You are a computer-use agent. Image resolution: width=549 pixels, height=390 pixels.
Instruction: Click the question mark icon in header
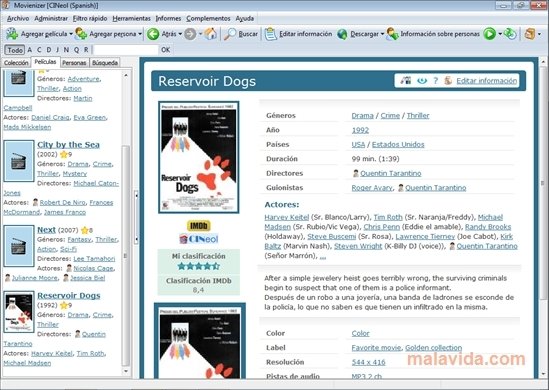[x=436, y=81]
